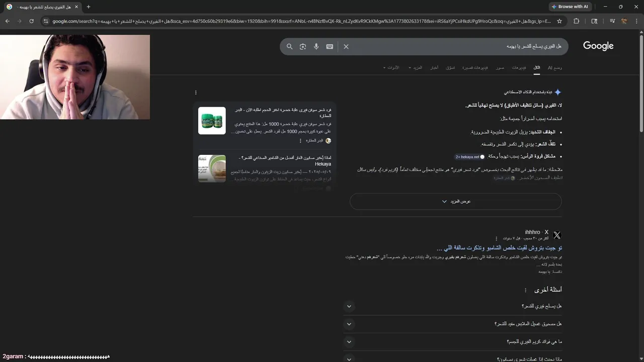This screenshot has width=644, height=362.
Task: Open the تو جبت بتروش blue result title
Action: (x=499, y=248)
